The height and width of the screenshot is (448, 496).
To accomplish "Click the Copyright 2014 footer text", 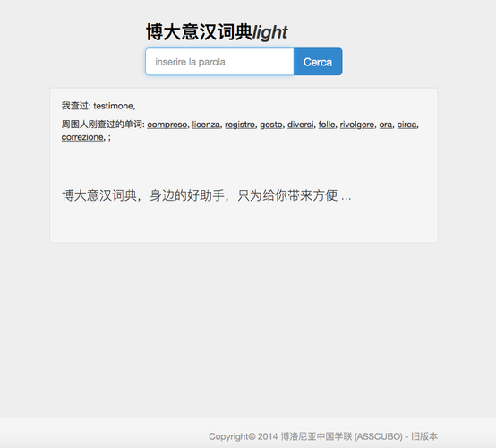I will [244, 436].
